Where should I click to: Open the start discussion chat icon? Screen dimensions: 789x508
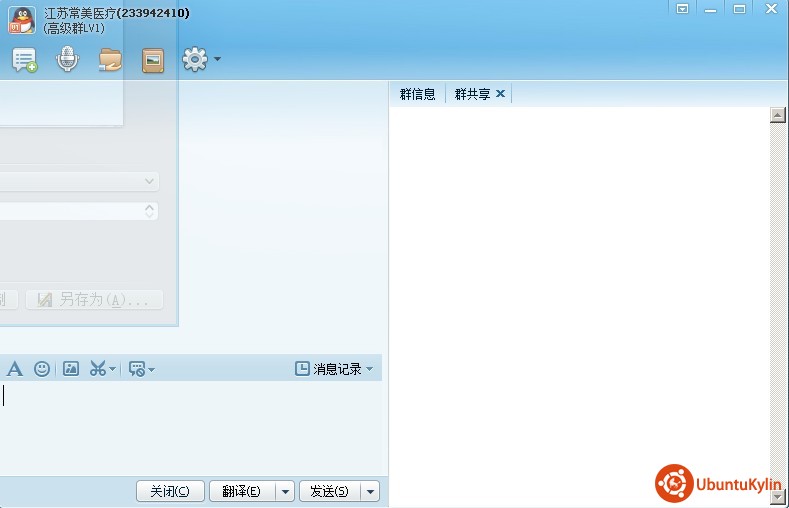pyautogui.click(x=24, y=60)
